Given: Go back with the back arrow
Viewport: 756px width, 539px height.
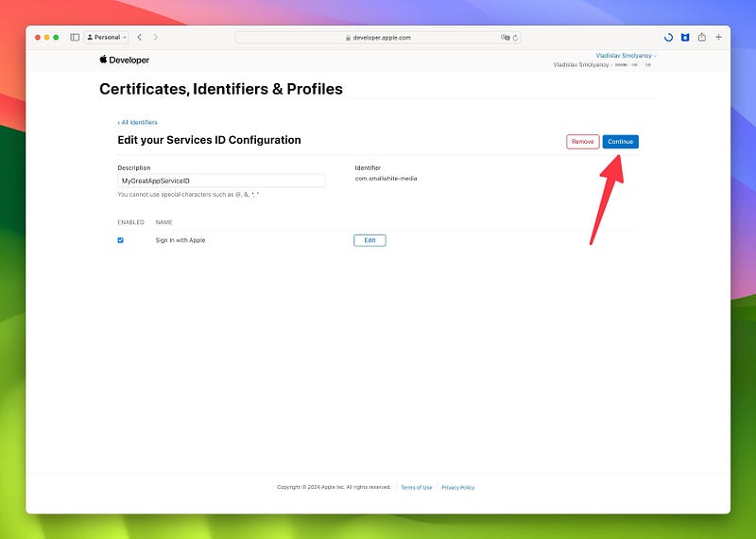Looking at the screenshot, I should [139, 37].
